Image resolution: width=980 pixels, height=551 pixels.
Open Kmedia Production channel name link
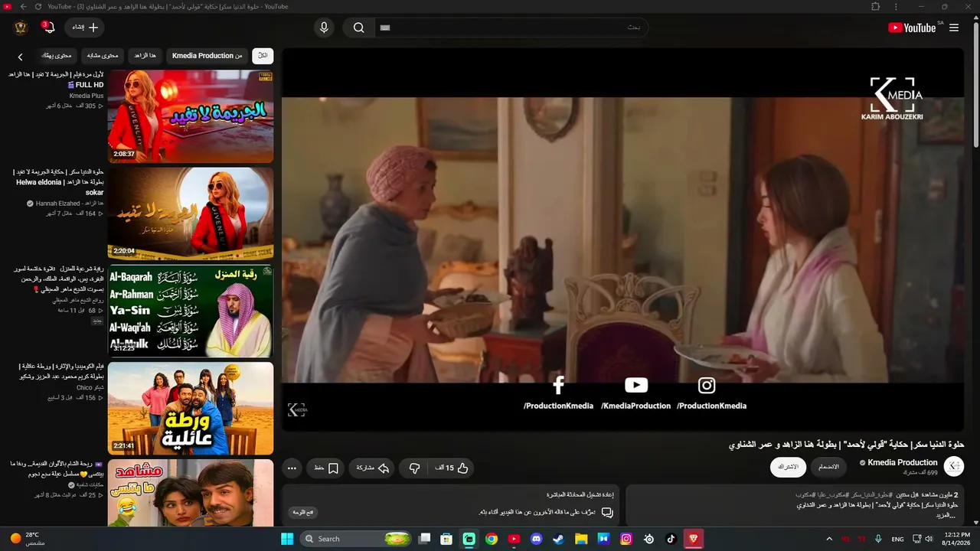[902, 462]
